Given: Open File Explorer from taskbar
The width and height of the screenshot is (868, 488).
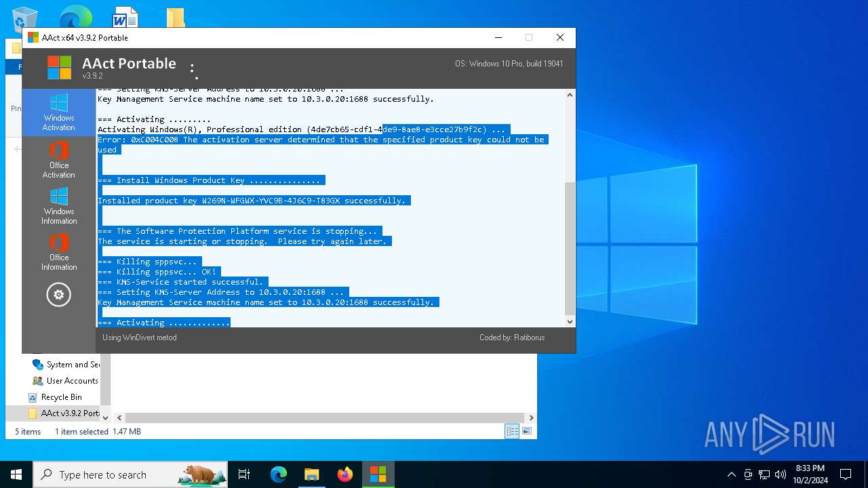Looking at the screenshot, I should click(x=311, y=474).
